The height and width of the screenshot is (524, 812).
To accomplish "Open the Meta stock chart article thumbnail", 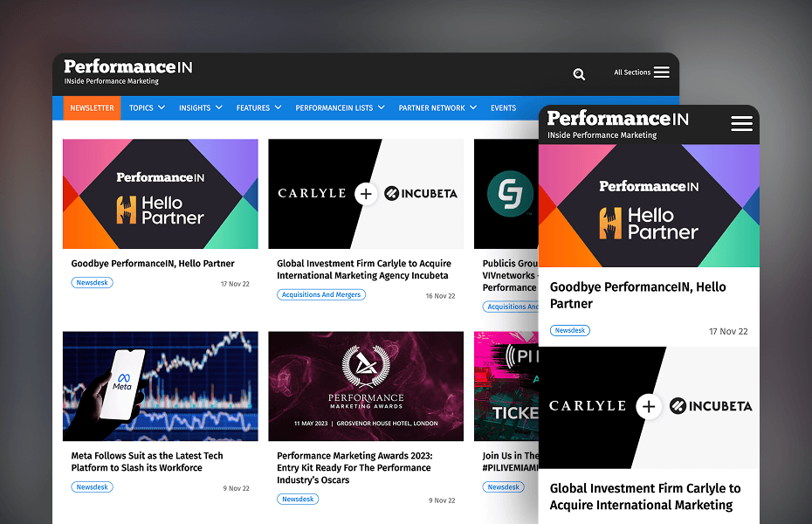I will click(161, 386).
